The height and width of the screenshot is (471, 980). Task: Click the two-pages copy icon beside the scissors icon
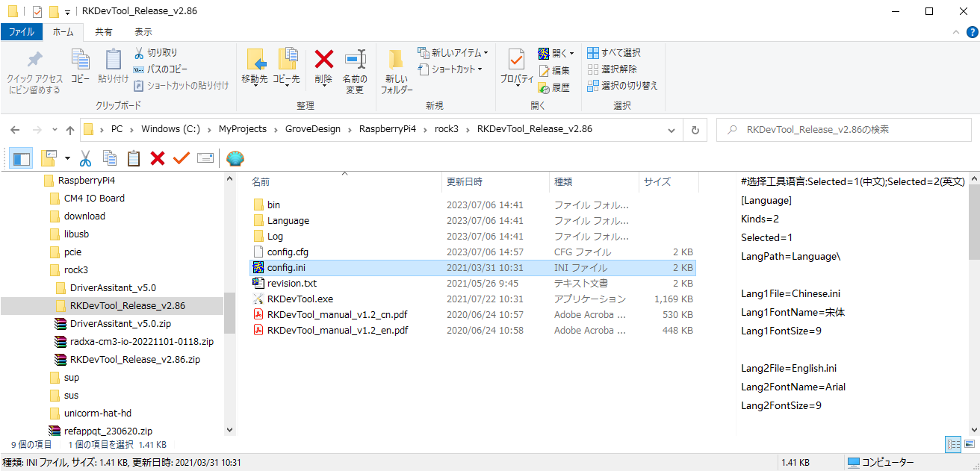point(110,158)
